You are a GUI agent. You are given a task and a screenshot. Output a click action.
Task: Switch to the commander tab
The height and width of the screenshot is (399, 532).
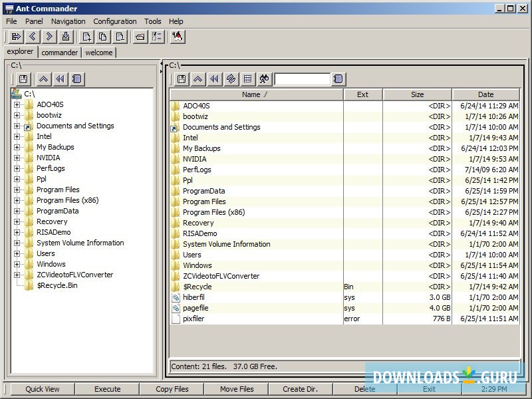pos(60,53)
